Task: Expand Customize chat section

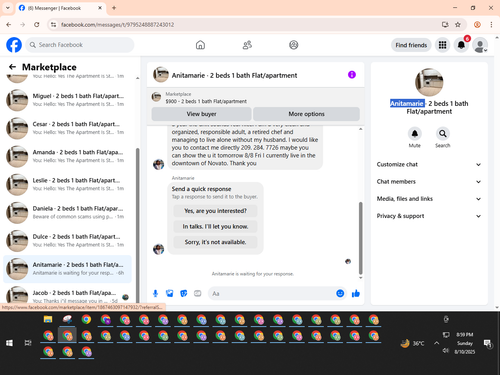Action: pyautogui.click(x=429, y=164)
